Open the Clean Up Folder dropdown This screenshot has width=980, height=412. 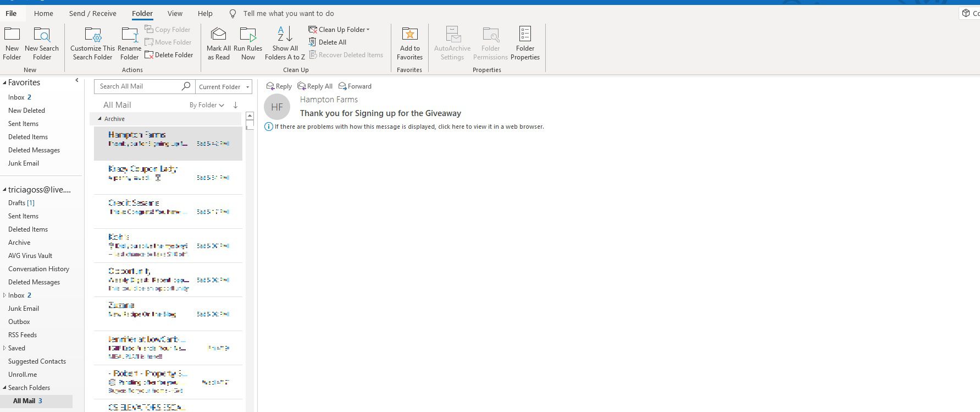click(339, 30)
